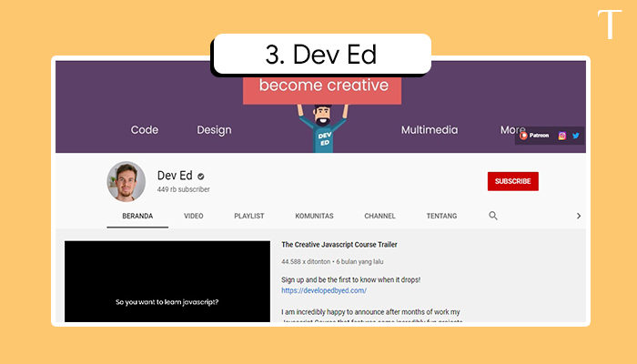The width and height of the screenshot is (637, 364).
Task: Open the CHANNEL tab
Action: 379,217
